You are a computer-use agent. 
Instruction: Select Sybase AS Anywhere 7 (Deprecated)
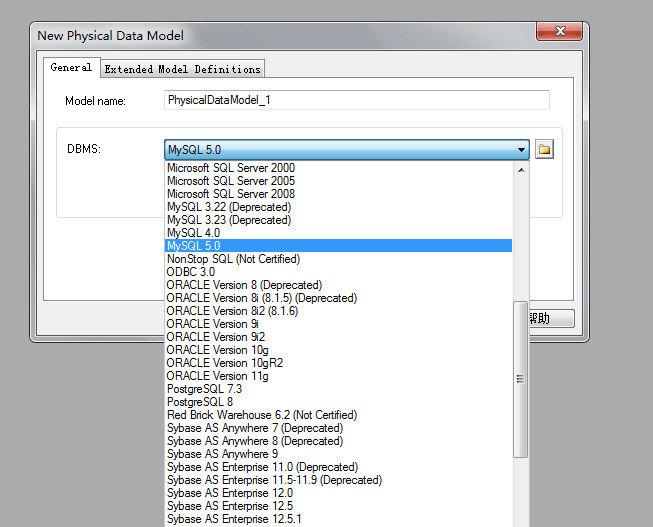[x=338, y=428]
